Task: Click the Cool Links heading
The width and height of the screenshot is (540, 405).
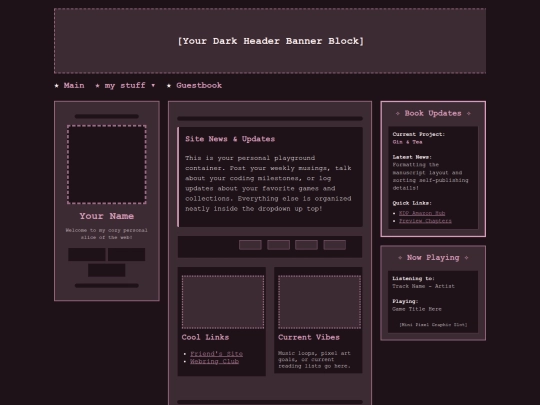Action: 205,337
